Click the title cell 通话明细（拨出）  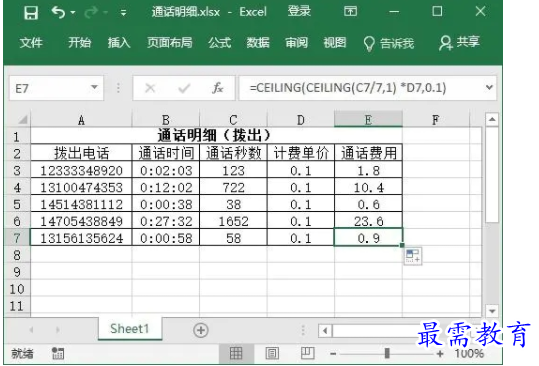(x=216, y=135)
